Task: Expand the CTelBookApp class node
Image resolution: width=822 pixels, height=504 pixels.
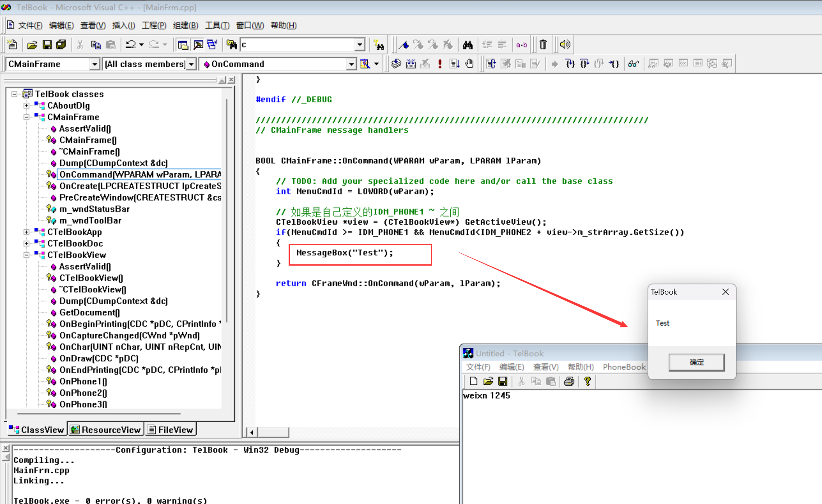Action: (x=26, y=232)
